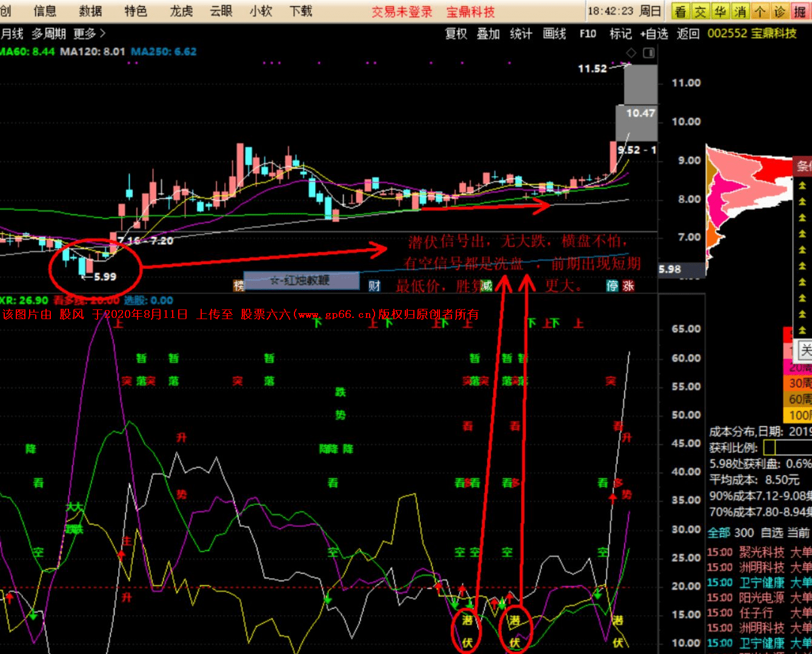
Task: Select the 当前 filter tab
Action: pos(798,533)
